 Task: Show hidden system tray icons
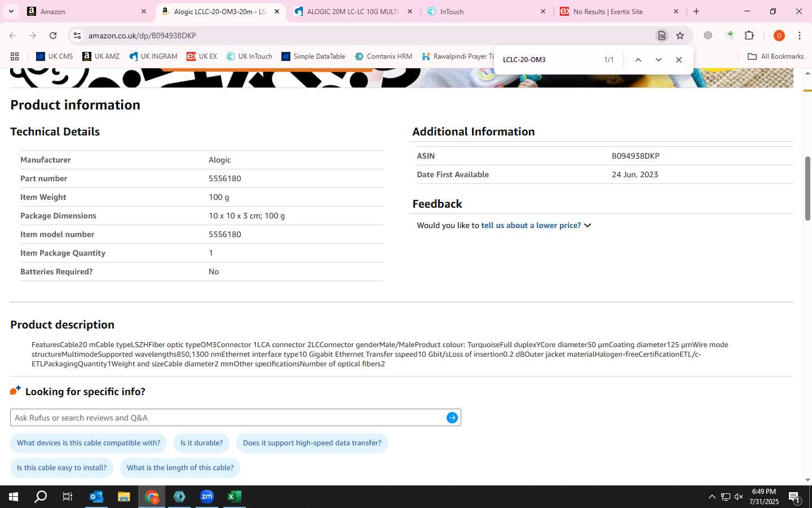(712, 497)
